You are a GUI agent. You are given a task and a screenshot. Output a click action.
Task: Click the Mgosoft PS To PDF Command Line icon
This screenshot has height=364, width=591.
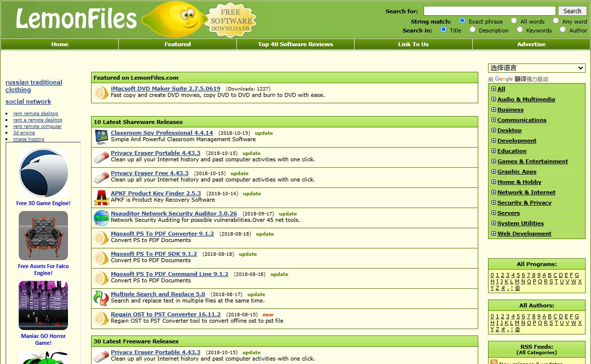click(x=101, y=278)
